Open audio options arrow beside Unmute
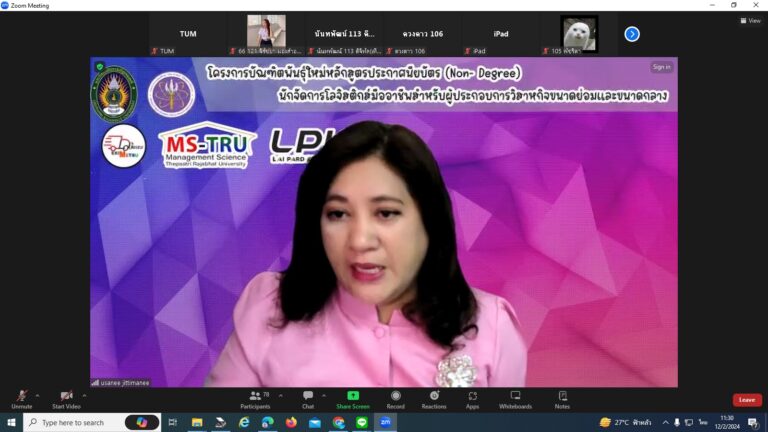Image resolution: width=768 pixels, height=432 pixels. (38, 395)
